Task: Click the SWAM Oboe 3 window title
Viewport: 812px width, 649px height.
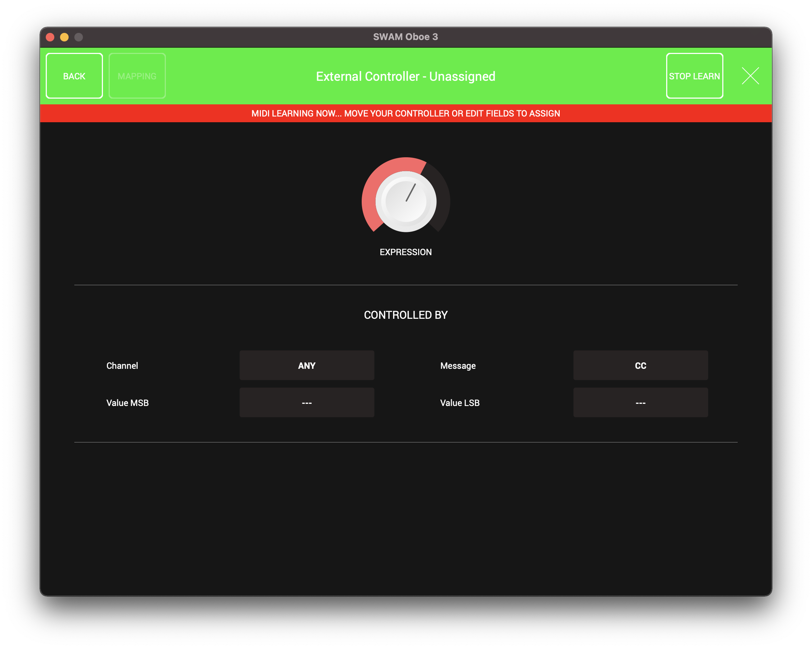Action: tap(405, 36)
